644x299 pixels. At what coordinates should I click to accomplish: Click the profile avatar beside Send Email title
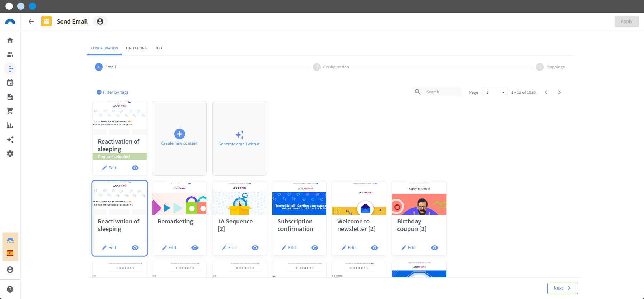100,21
